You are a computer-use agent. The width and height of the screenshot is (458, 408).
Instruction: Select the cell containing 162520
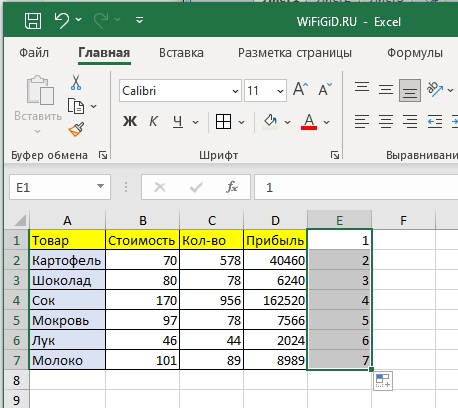tap(275, 300)
